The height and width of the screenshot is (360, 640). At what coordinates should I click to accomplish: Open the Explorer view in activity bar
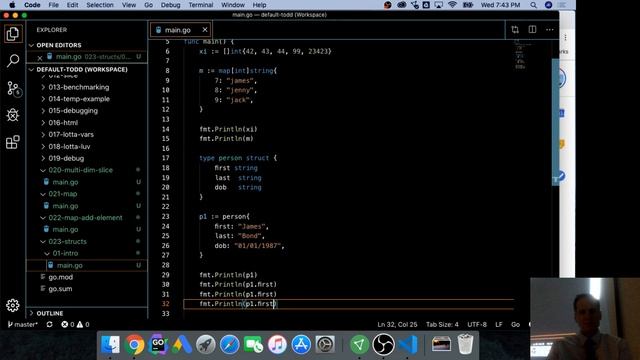click(x=13, y=34)
